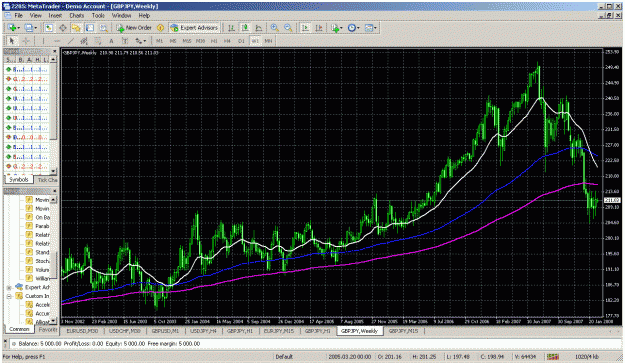Open the Arrows tool dropdown arrow
This screenshot has width=625, height=363.
145,41
